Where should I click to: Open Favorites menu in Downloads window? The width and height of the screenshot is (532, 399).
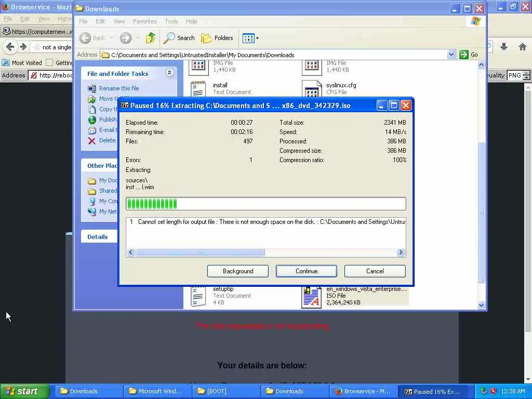pos(145,21)
